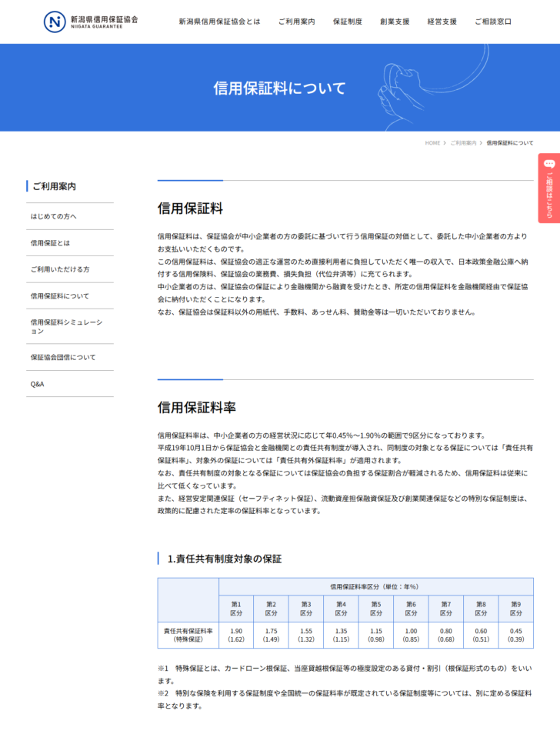Click the 1.75 (1.49) rate cell

pyautogui.click(x=271, y=636)
